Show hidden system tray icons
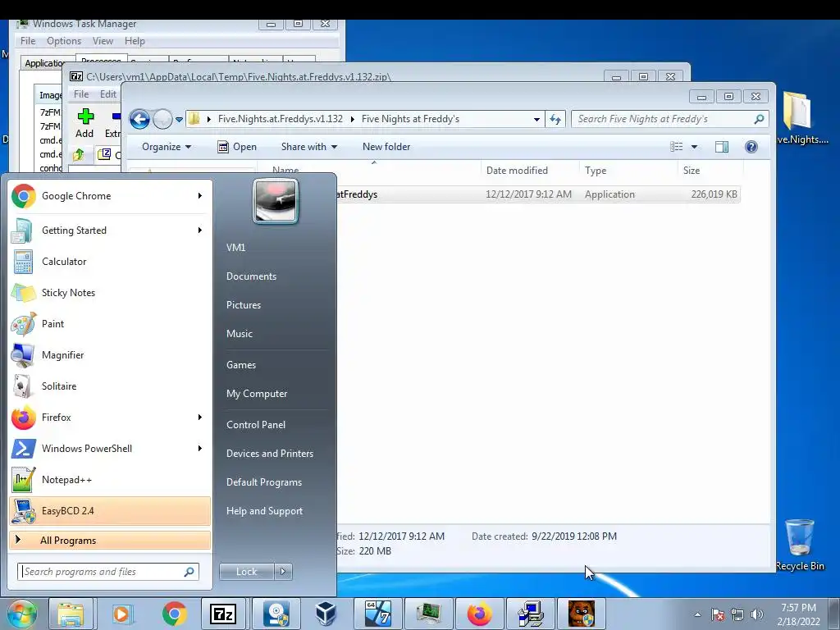Screen dimensions: 840x630 pos(697,614)
